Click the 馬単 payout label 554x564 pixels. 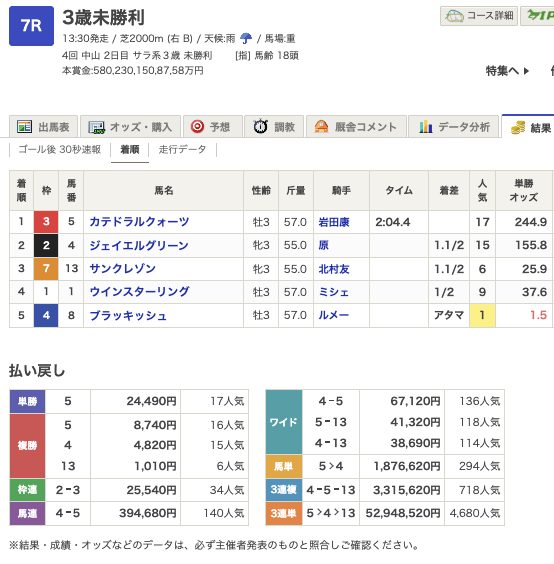(x=283, y=467)
